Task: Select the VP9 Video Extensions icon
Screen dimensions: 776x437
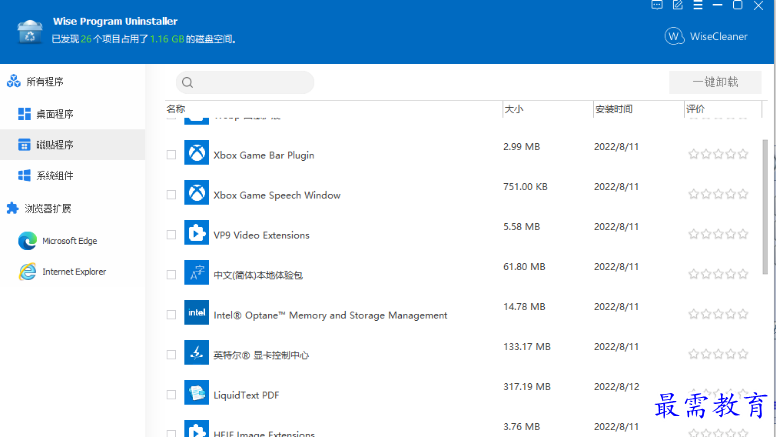Action: pos(196,234)
